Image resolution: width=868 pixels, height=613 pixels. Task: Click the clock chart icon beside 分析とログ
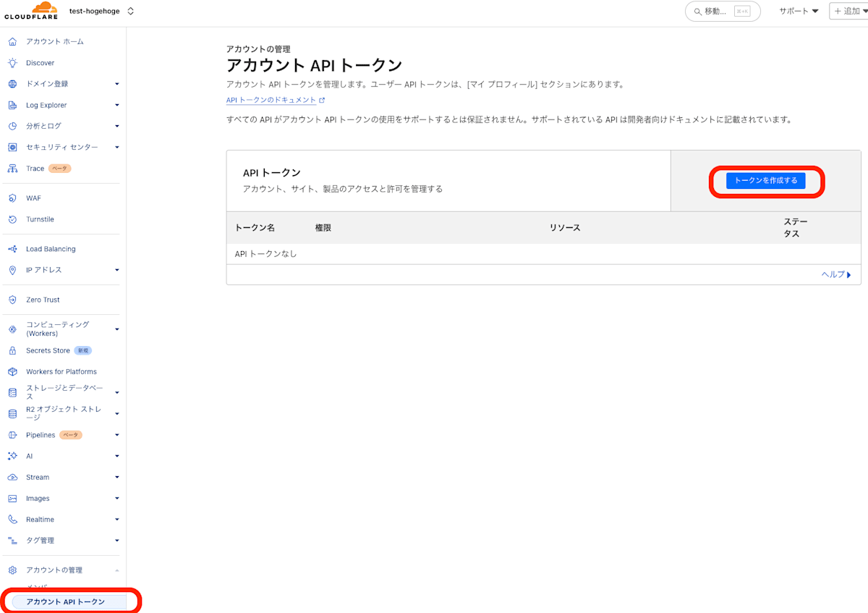click(x=12, y=126)
